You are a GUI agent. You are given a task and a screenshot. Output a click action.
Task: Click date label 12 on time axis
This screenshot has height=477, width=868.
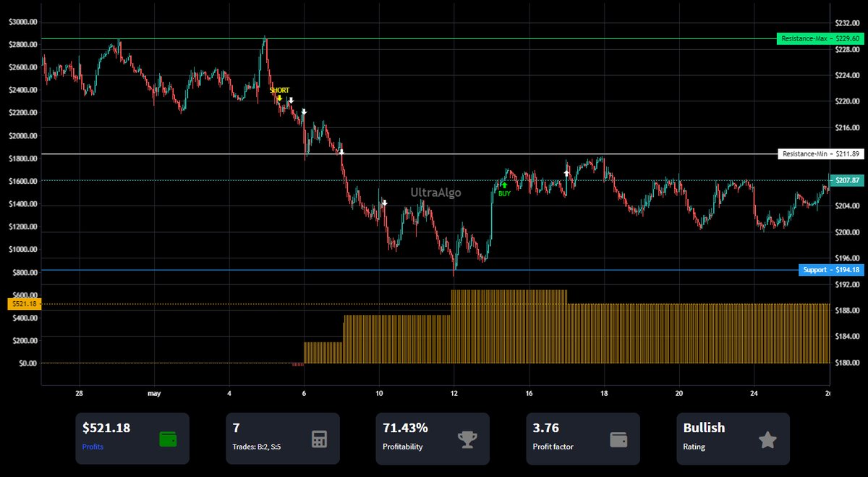(x=454, y=393)
